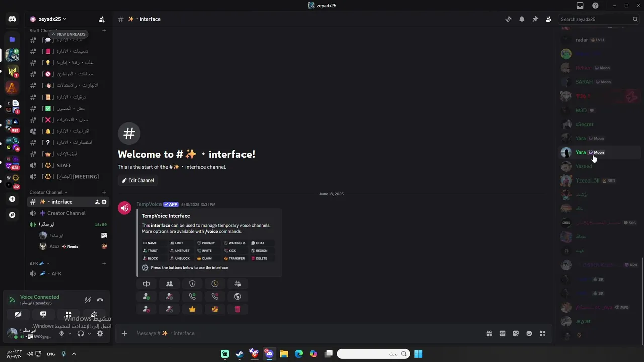The image size is (644, 362).
Task: Click the TempVoice delete trash button
Action: (238, 309)
